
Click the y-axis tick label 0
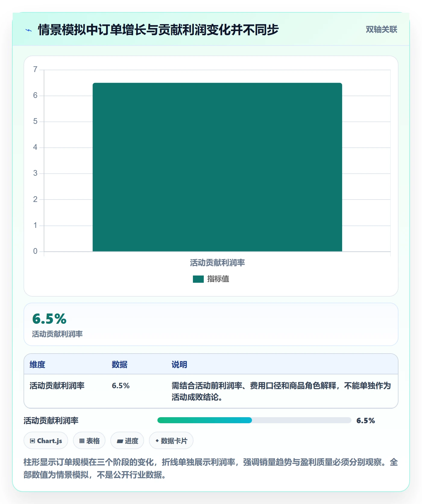35,251
